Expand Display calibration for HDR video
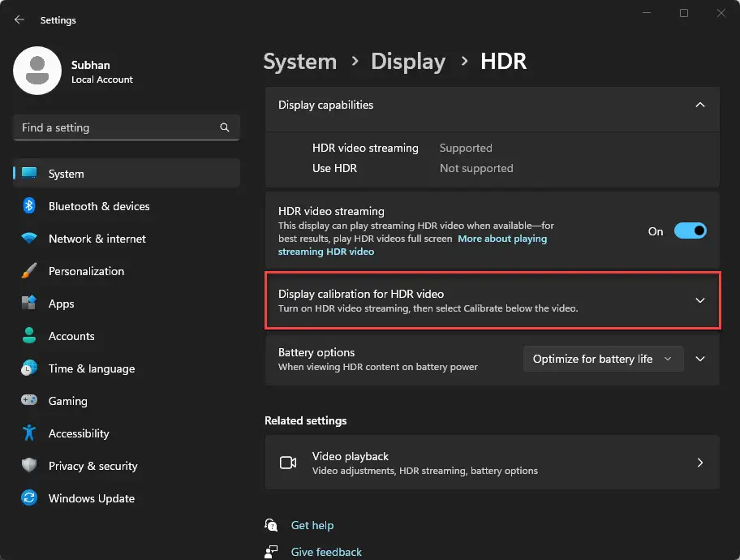 (699, 300)
